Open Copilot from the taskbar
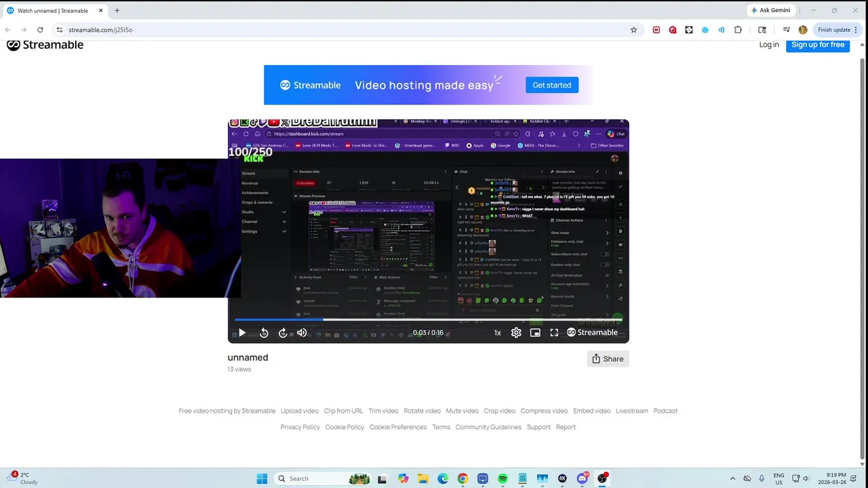The height and width of the screenshot is (488, 868). 403,479
